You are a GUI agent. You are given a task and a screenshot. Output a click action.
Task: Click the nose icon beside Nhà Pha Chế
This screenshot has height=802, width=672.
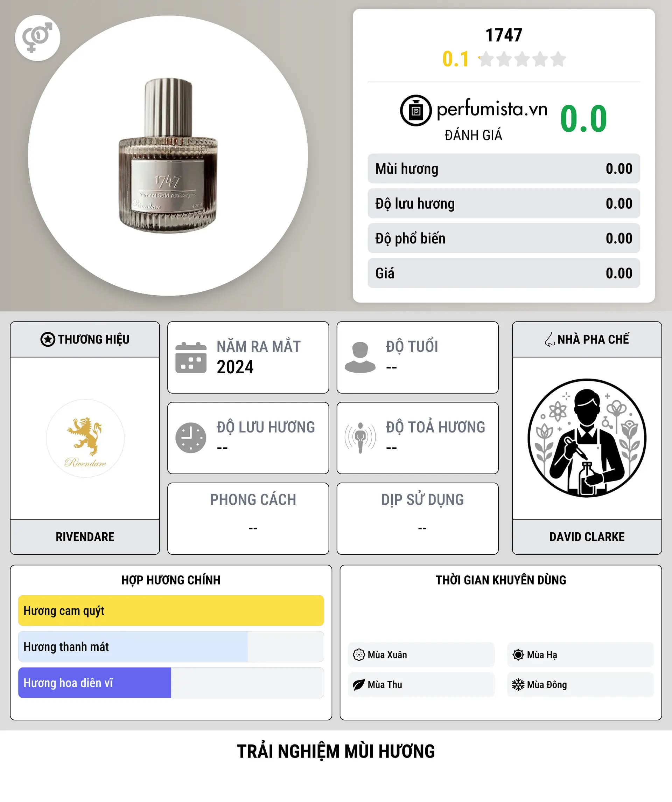coord(549,339)
